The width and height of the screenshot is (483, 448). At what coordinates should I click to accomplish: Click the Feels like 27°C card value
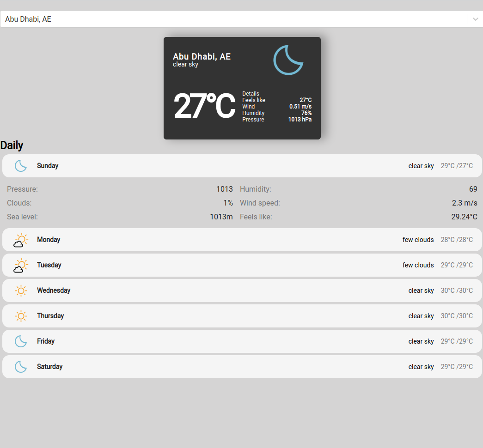click(306, 100)
